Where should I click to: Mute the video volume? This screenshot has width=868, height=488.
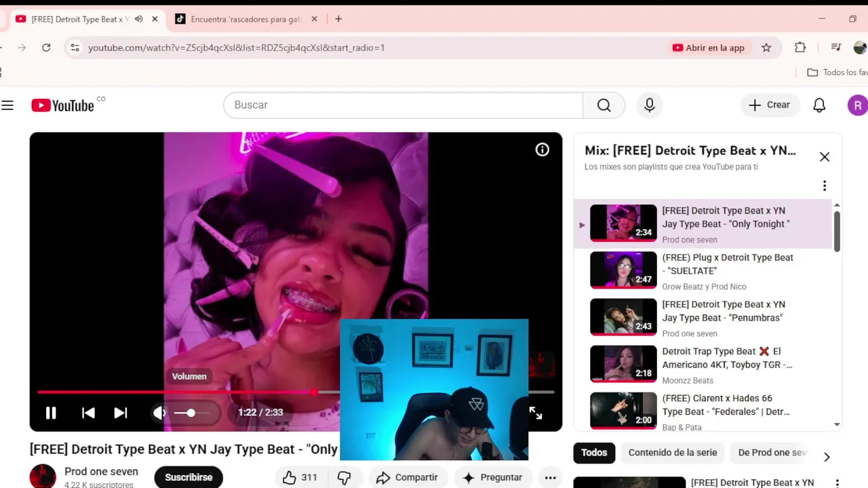[159, 413]
